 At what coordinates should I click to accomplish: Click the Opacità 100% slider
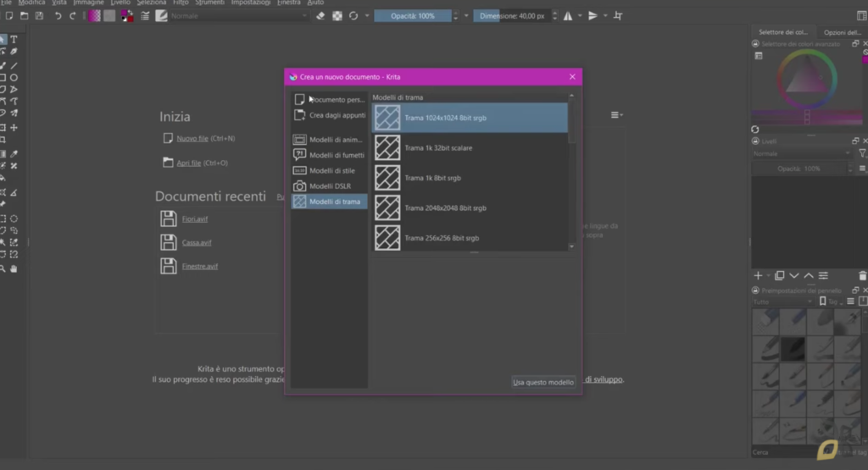click(413, 16)
